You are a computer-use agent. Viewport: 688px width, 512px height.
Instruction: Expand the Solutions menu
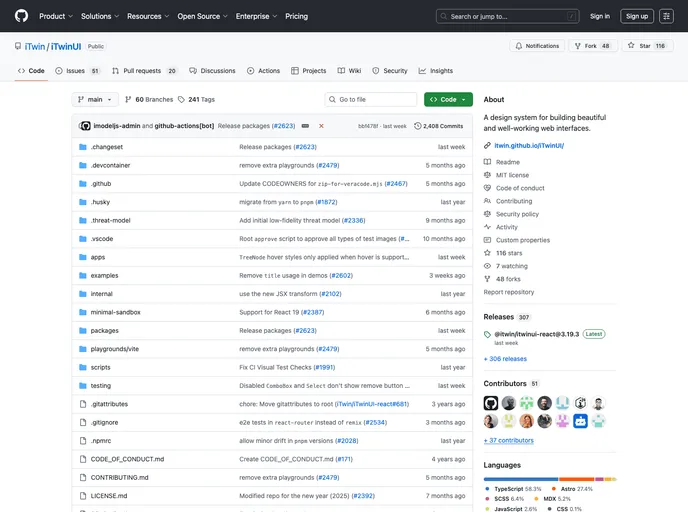(x=100, y=16)
